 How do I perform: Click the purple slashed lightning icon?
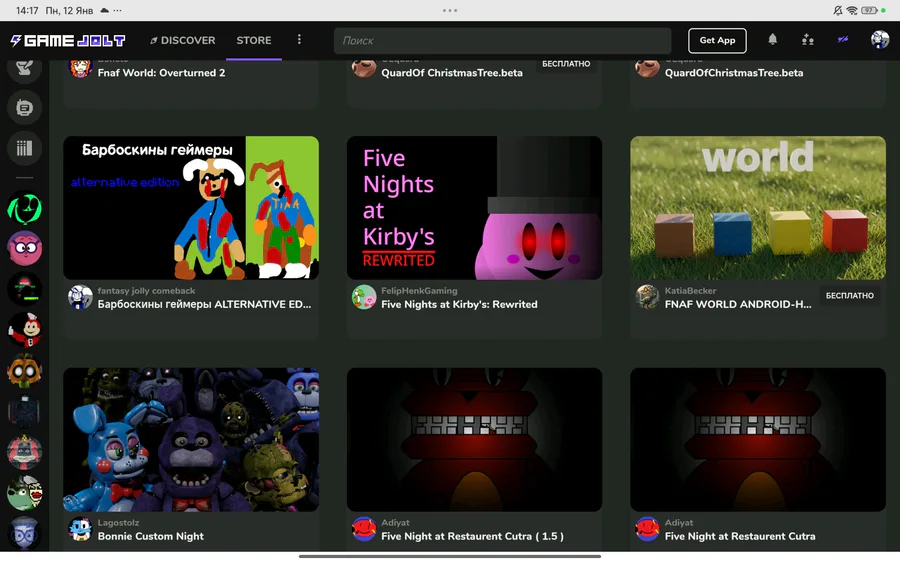tap(843, 40)
